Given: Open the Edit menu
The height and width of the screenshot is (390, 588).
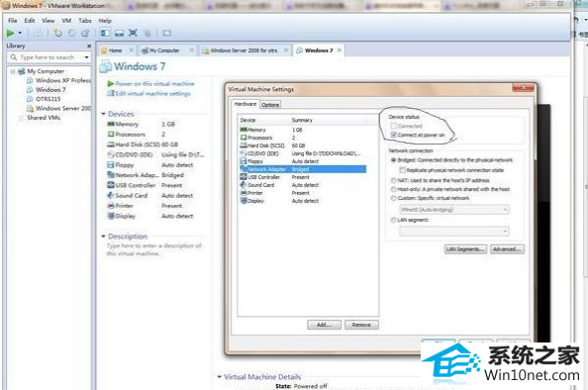Looking at the screenshot, I should point(30,21).
